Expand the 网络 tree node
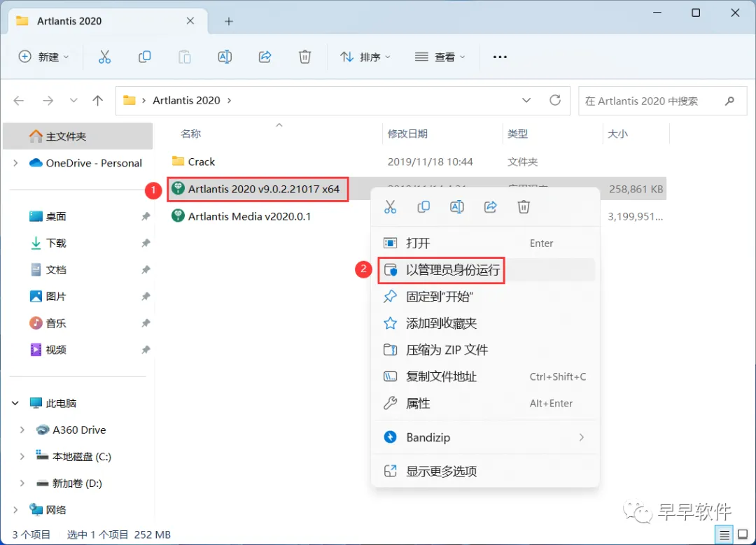Image resolution: width=756 pixels, height=545 pixels. click(x=15, y=510)
